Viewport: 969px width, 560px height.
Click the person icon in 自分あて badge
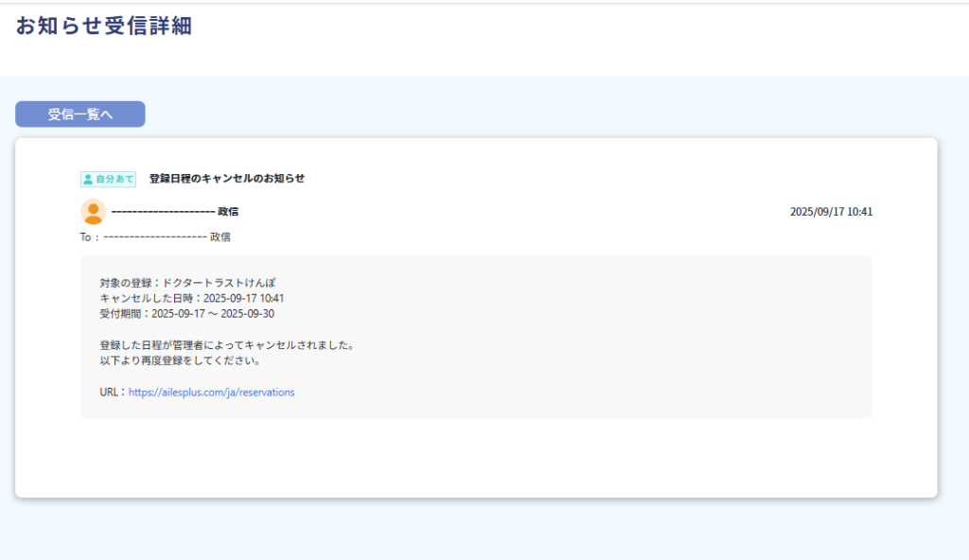88,179
